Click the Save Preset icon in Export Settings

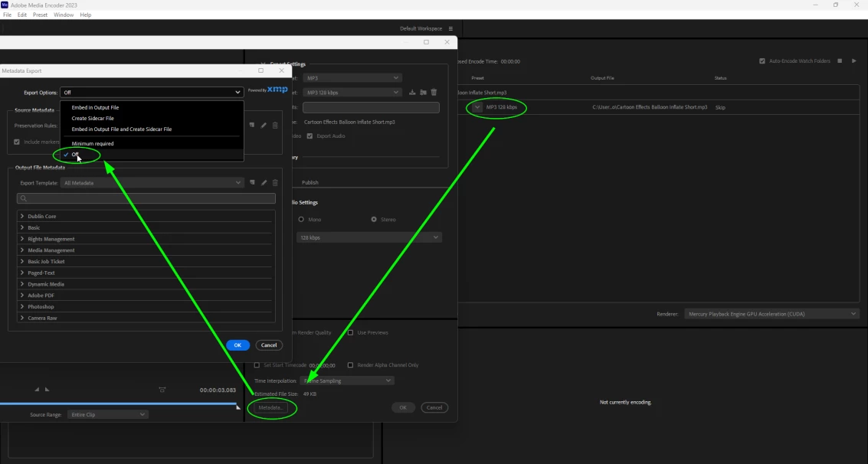(x=412, y=93)
